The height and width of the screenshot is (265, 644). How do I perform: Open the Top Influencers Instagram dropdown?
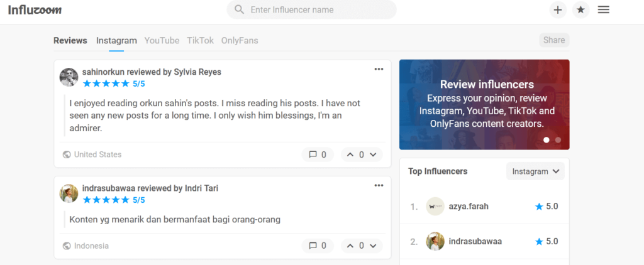click(x=536, y=171)
